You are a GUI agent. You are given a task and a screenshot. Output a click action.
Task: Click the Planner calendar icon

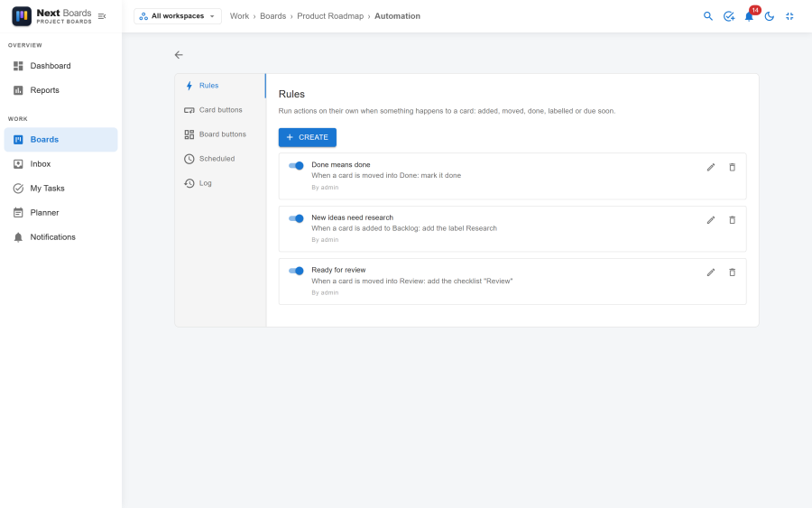point(18,212)
